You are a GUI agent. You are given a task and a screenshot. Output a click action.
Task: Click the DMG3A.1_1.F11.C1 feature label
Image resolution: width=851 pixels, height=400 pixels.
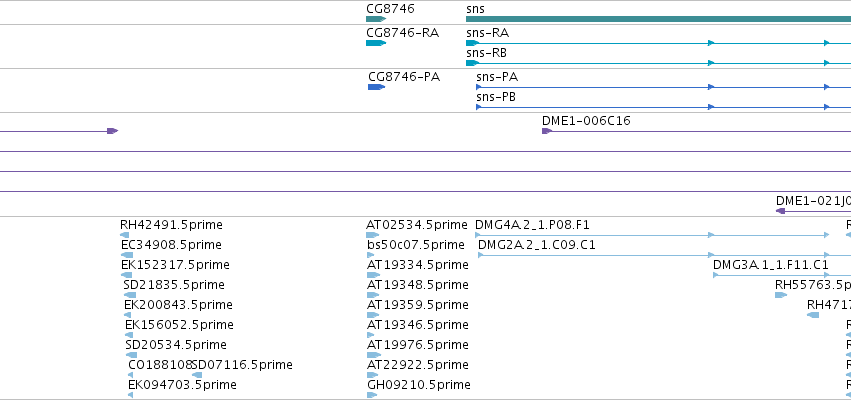[771, 264]
